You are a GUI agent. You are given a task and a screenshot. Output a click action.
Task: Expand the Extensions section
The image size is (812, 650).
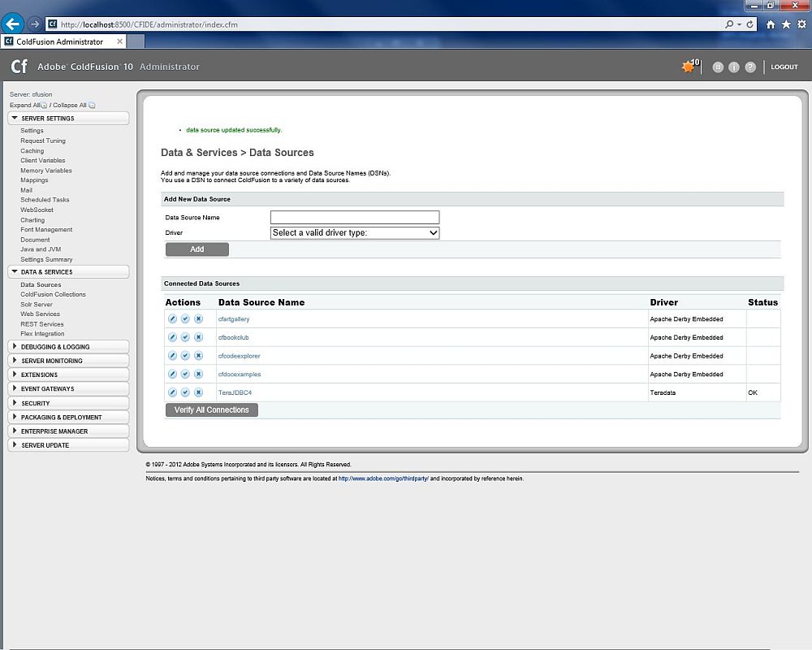68,375
